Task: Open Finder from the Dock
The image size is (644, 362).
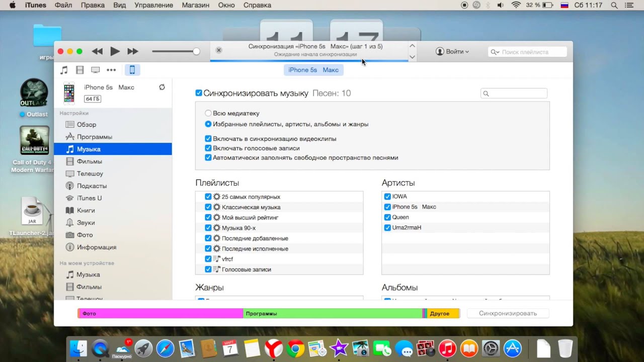Action: pyautogui.click(x=78, y=348)
